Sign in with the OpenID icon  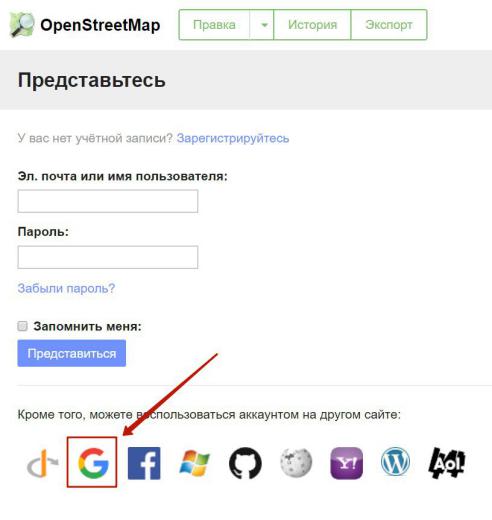point(42,463)
